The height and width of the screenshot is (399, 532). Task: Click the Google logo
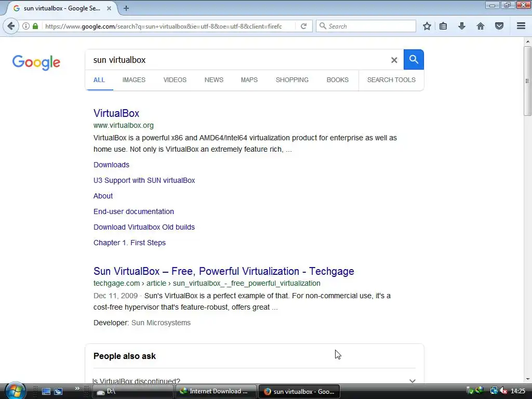click(36, 62)
